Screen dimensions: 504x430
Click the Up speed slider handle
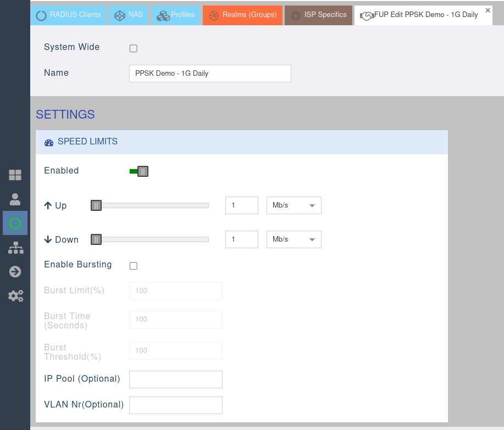point(96,205)
